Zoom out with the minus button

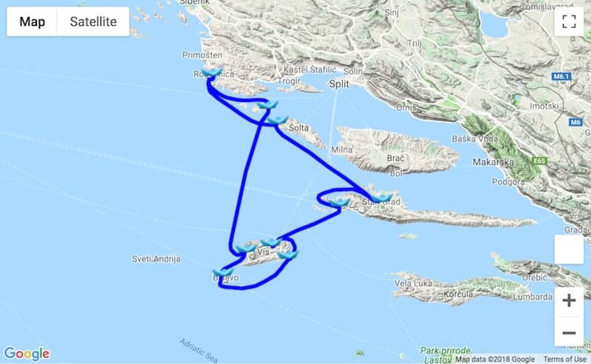click(569, 332)
